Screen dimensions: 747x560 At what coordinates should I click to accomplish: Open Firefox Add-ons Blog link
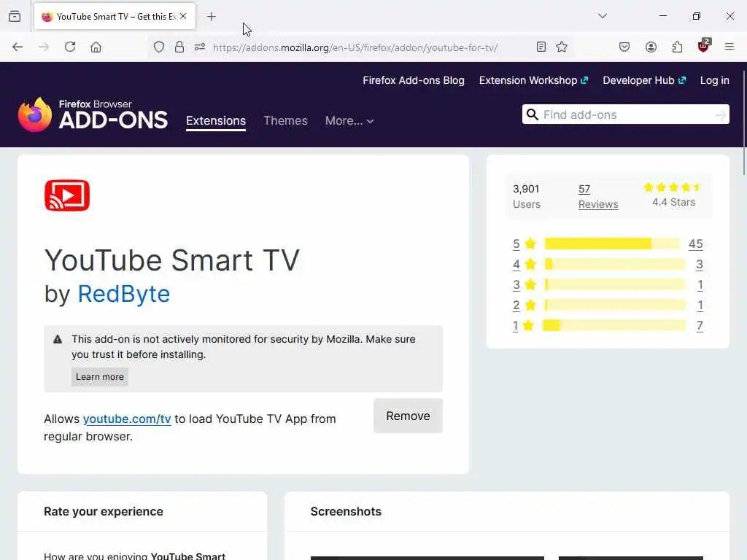click(x=414, y=80)
